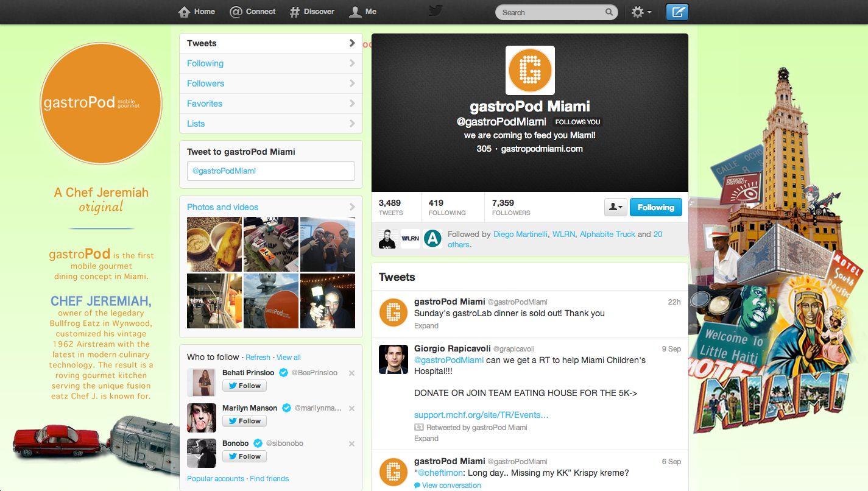
Task: Follow Bonobo
Action: tap(245, 456)
